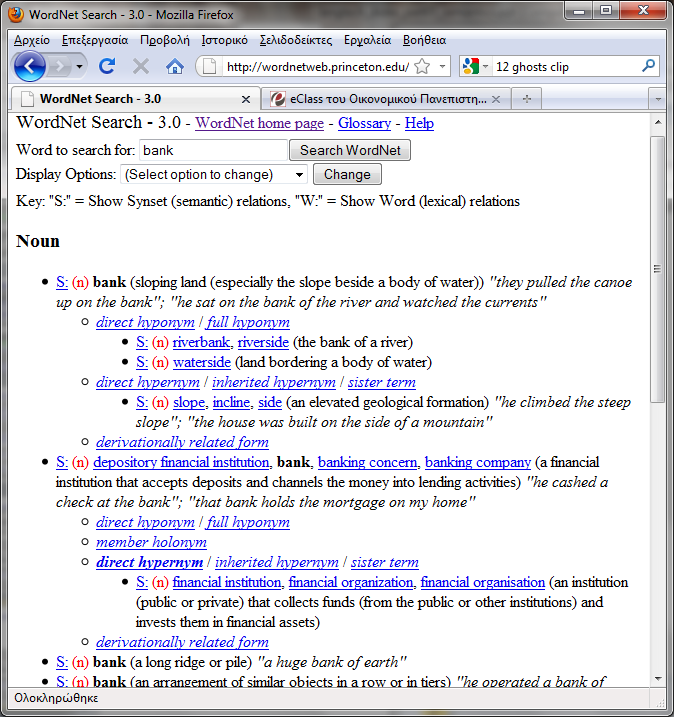Click the browser Back arrow button
Image resolution: width=674 pixels, height=717 pixels.
[x=29, y=67]
